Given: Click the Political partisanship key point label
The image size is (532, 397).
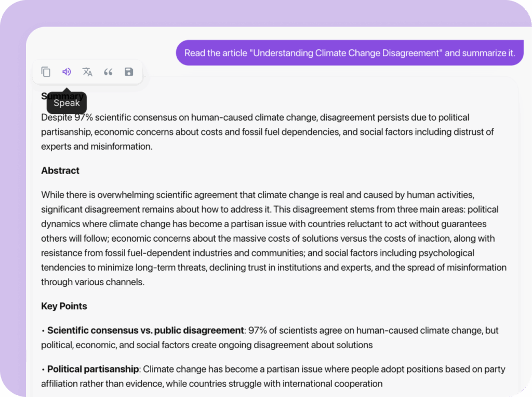Looking at the screenshot, I should tap(92, 369).
